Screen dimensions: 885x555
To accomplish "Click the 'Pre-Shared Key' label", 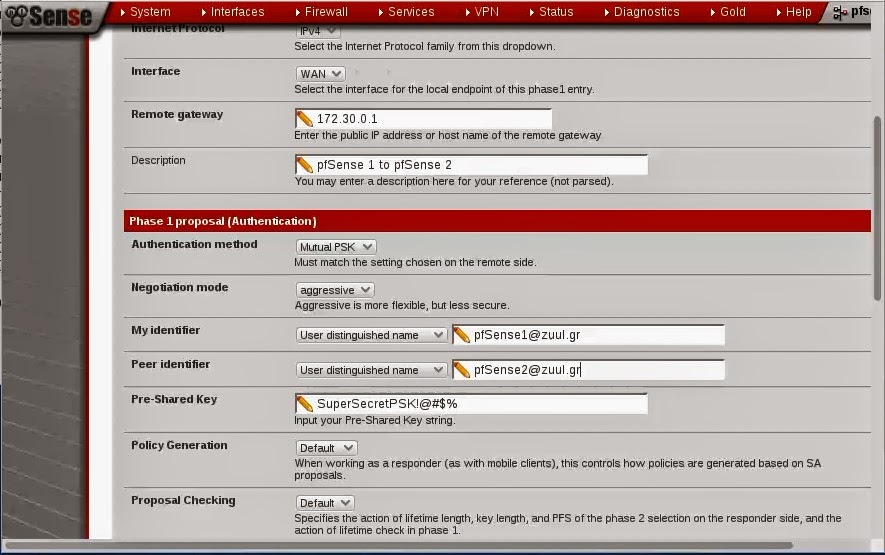I will 174,399.
